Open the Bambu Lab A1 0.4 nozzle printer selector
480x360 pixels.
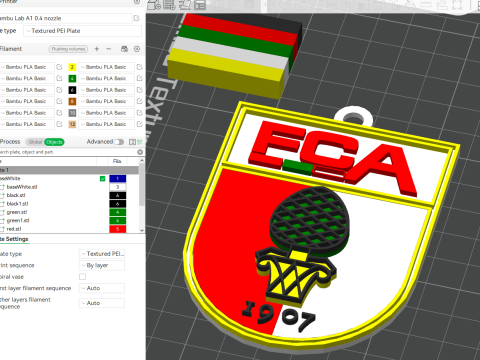65,18
